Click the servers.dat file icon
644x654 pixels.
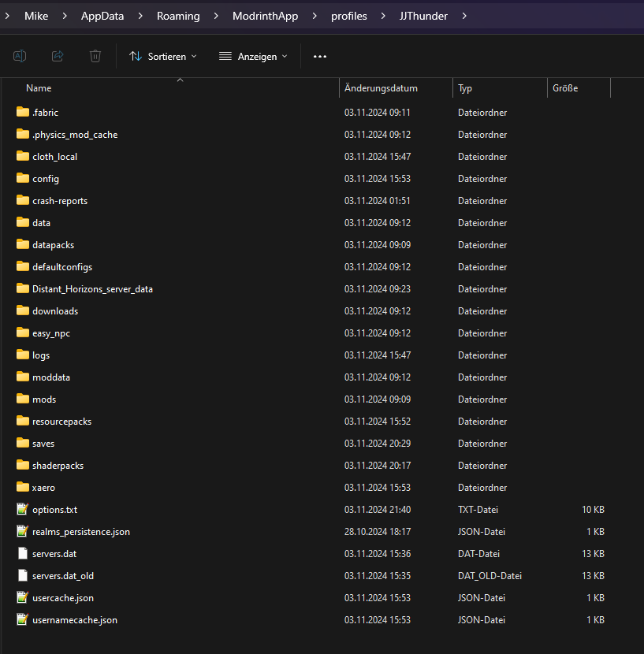pos(22,554)
